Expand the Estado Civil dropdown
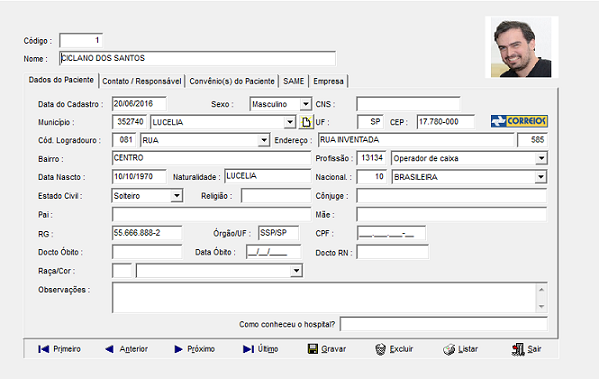The height and width of the screenshot is (379, 599). tap(176, 196)
